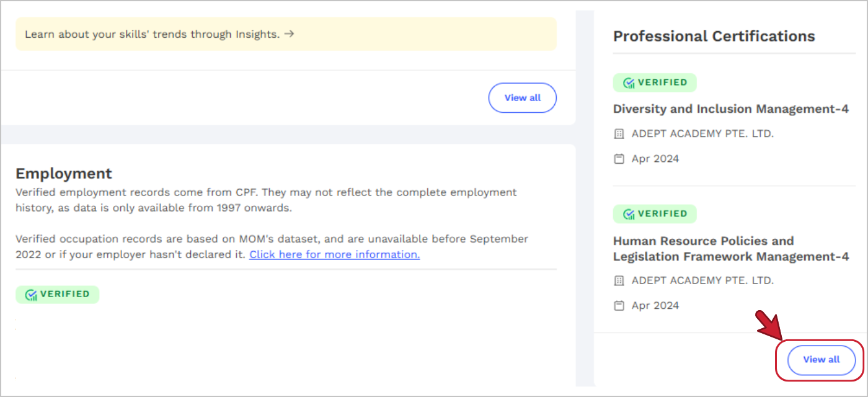Click the verified badge icon under Employment
Viewport: 868px width, 397px height.
click(x=31, y=295)
